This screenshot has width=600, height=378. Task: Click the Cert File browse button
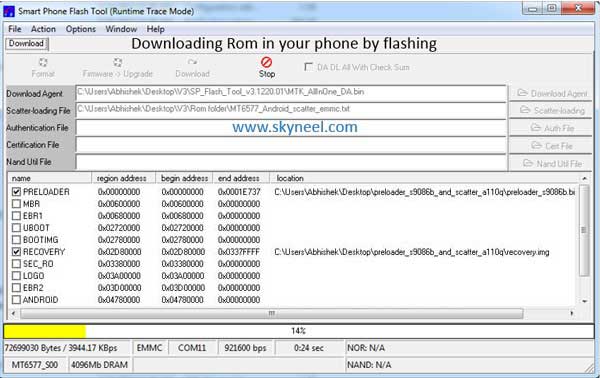pyautogui.click(x=551, y=146)
